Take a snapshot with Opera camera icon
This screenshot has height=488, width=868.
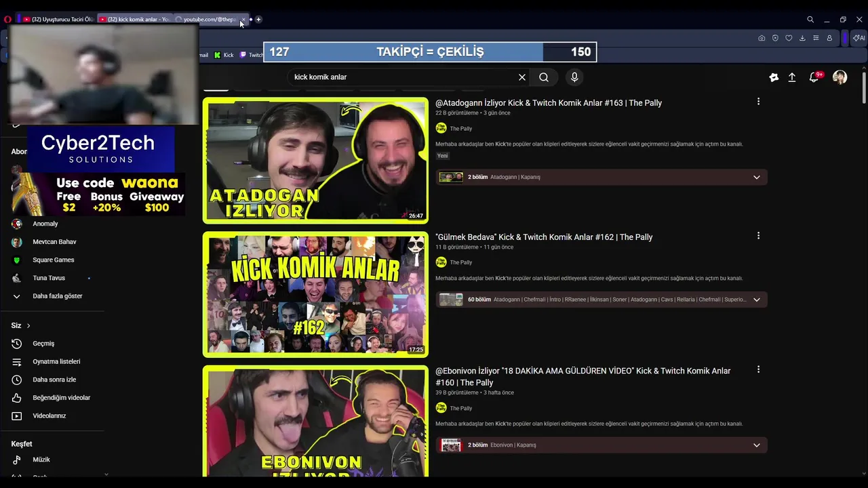coord(762,38)
